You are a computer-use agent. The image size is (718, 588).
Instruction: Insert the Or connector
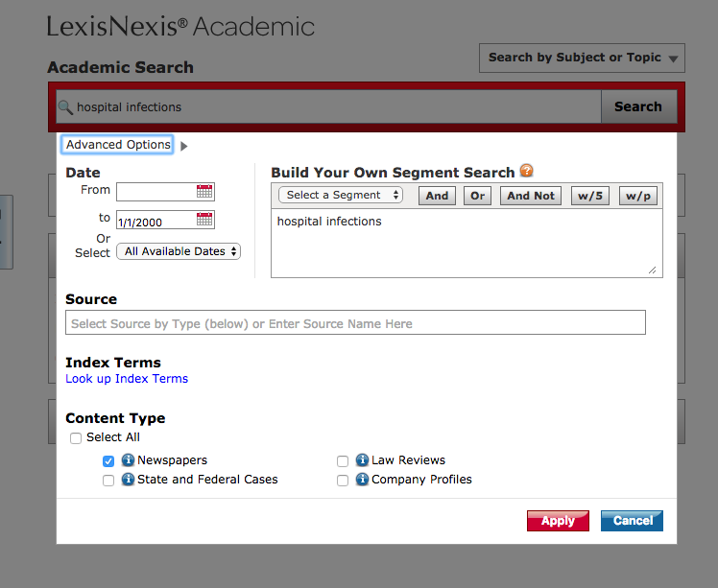[x=477, y=196]
